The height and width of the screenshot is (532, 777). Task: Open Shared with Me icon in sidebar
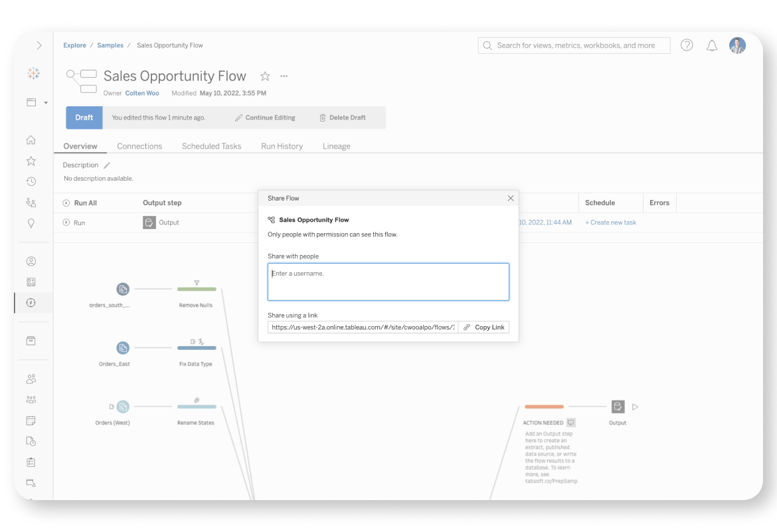[31, 203]
